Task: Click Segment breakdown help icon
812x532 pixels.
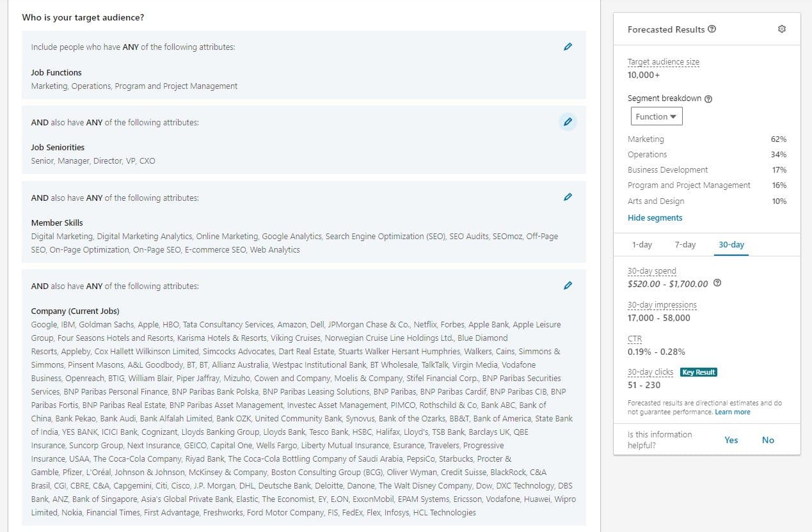Action: click(708, 98)
